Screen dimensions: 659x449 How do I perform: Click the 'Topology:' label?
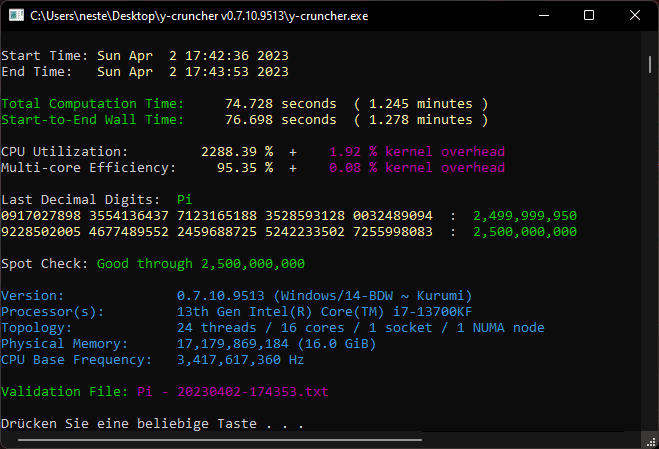pyautogui.click(x=37, y=328)
